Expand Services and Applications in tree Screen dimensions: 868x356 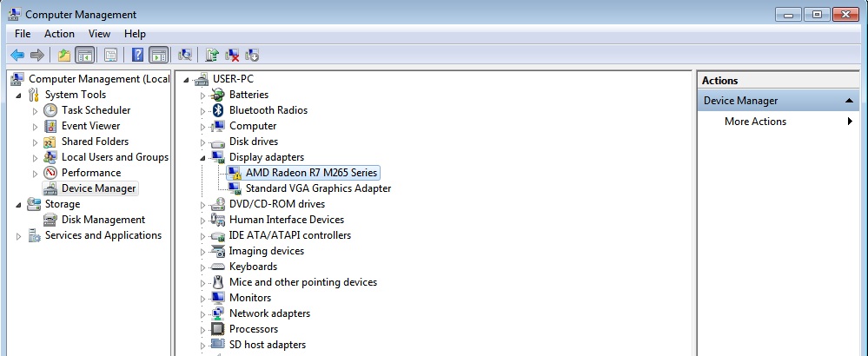tap(18, 235)
